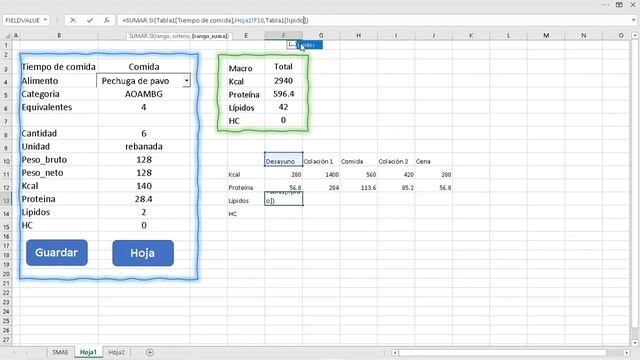Click the Kcal value 140
Image resolution: width=640 pixels, height=360 pixels.
[144, 186]
